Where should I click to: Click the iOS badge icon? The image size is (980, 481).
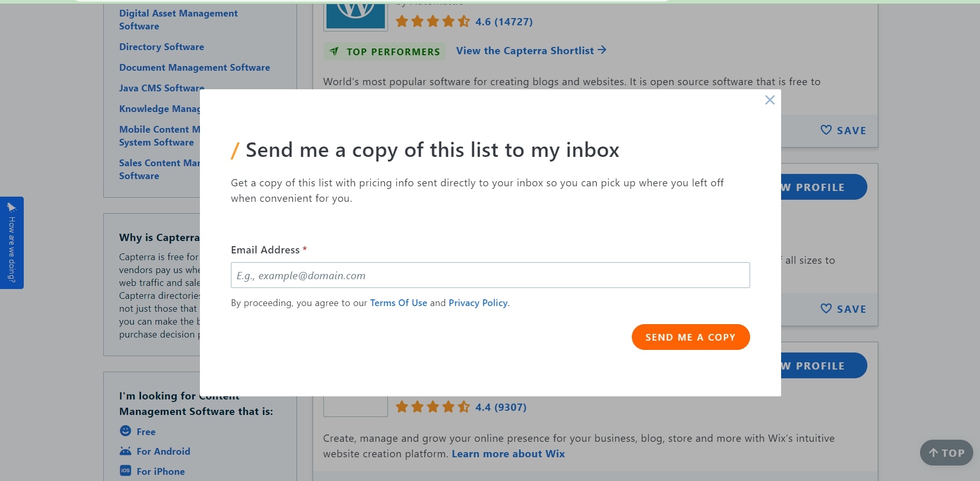126,470
